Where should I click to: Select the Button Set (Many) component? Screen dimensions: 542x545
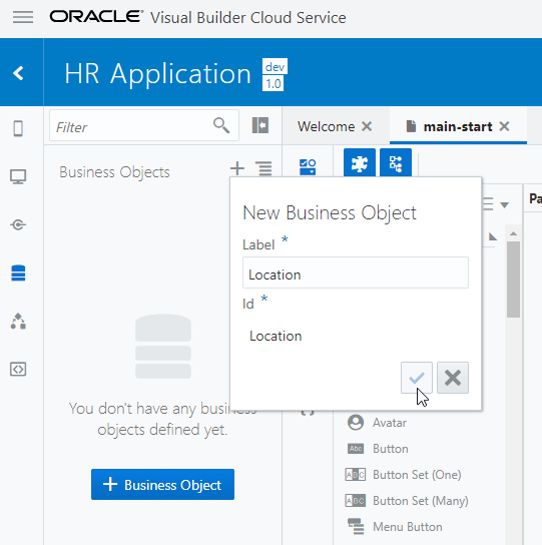(x=407, y=501)
